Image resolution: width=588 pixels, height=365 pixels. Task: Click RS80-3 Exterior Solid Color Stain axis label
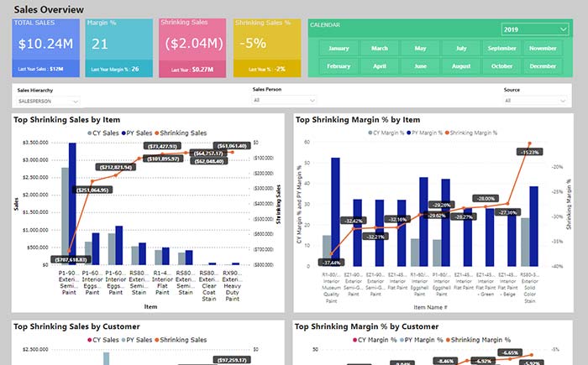point(529,288)
